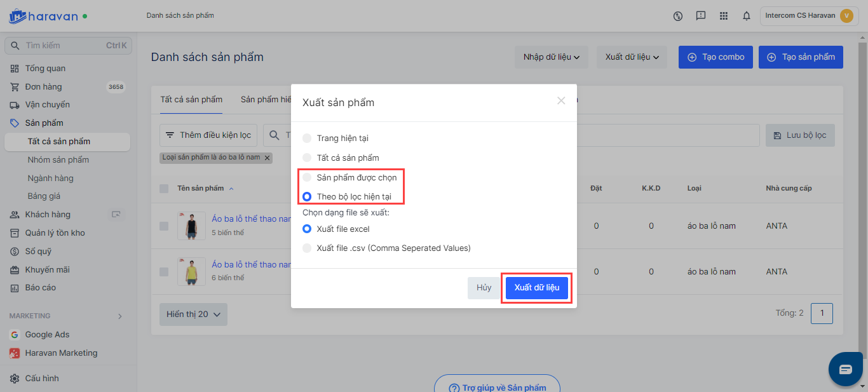Screen dimensions: 868x392
Task: Click the icon beside Khách hàng
Action: tap(116, 215)
